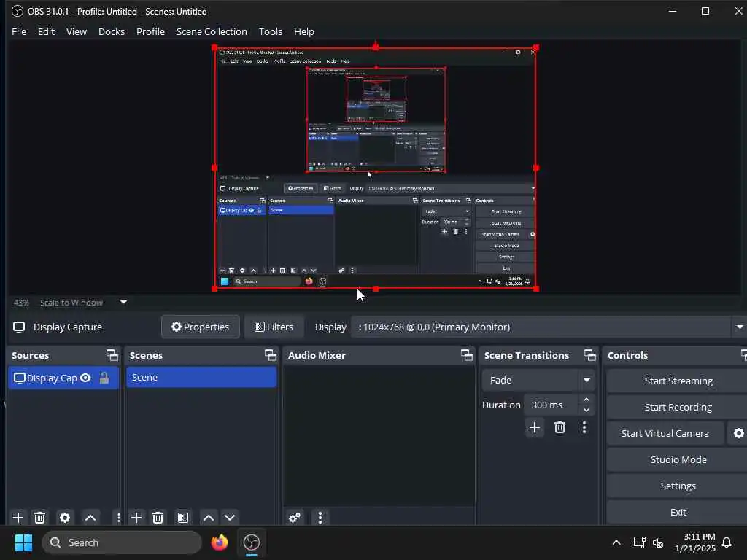Remove selected scene with trash icon
The width and height of the screenshot is (747, 560).
158,518
